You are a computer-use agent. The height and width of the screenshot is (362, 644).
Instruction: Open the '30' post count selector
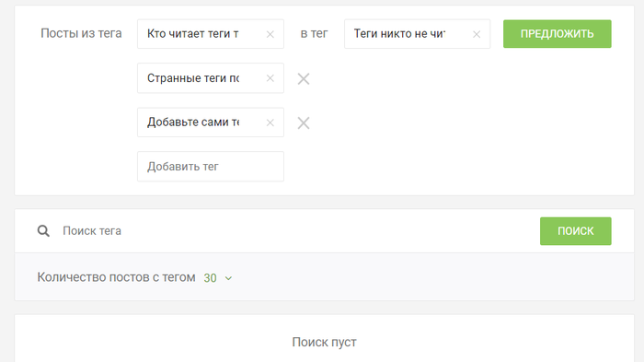211,278
